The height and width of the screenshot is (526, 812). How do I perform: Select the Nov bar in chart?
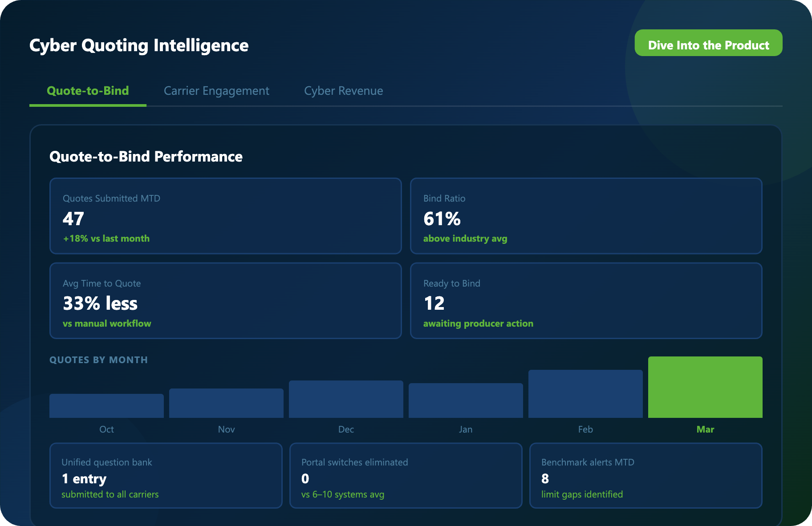pos(226,403)
